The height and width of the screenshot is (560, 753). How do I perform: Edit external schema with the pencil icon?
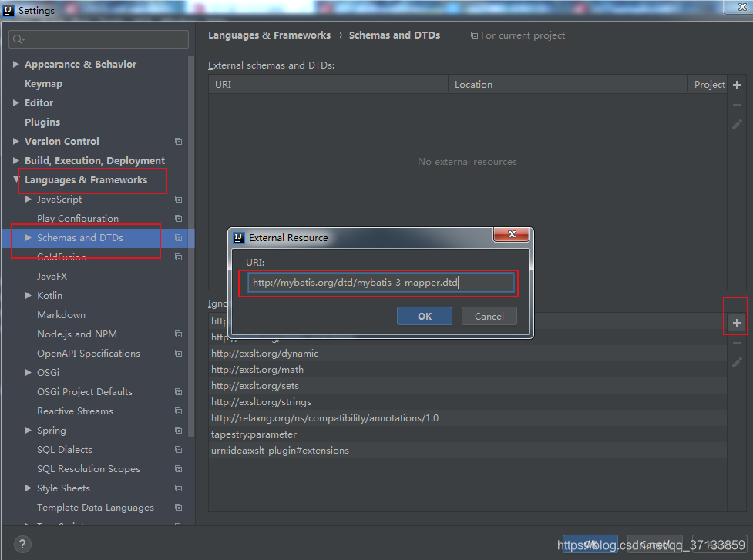point(736,124)
